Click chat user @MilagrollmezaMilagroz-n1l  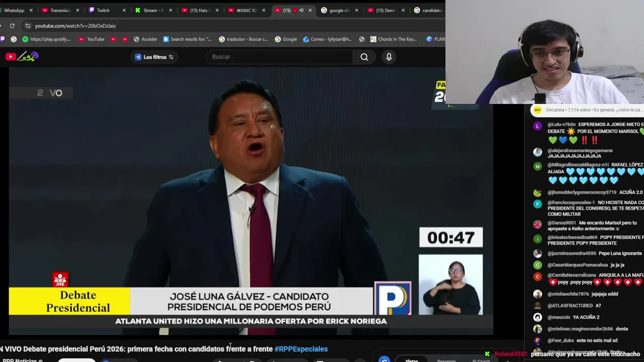coord(578,165)
